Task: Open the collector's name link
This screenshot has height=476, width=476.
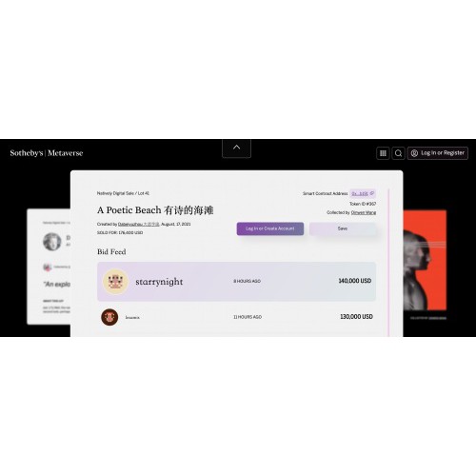Action: click(364, 212)
